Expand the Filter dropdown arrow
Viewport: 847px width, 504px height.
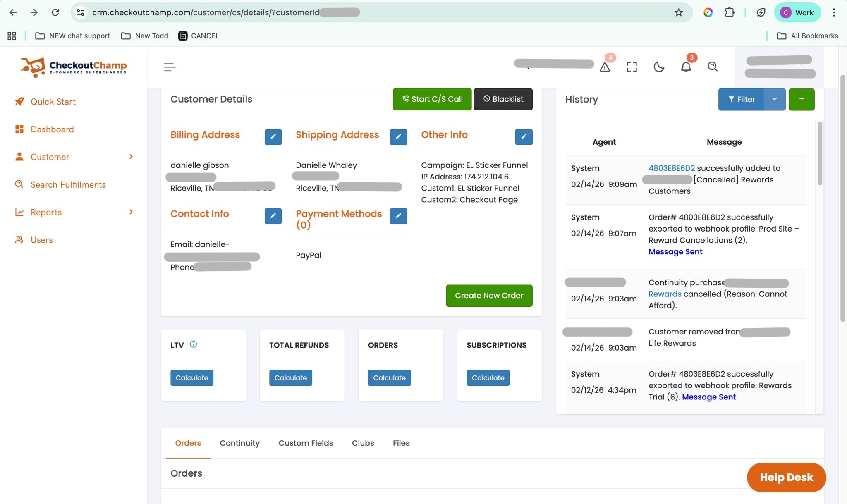coord(774,99)
